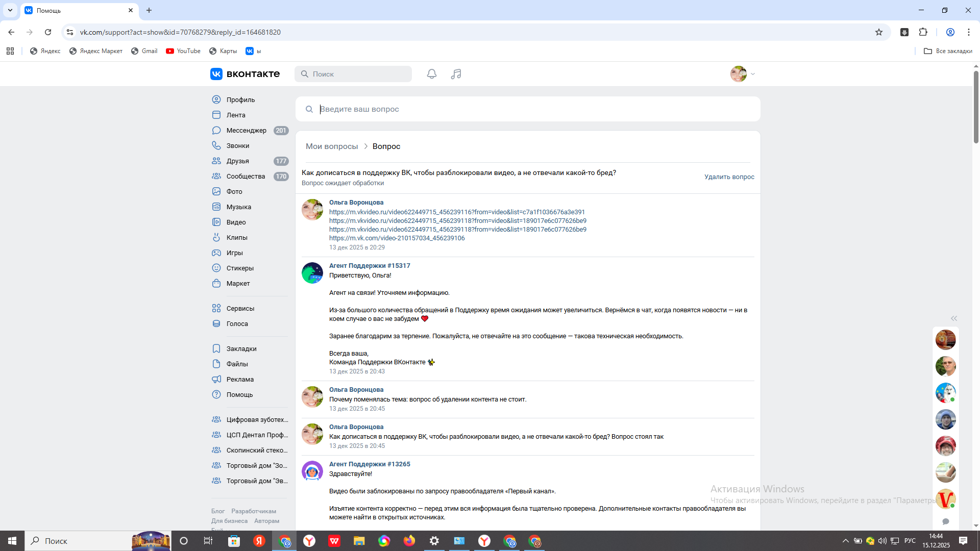Click Удалить вопрос link
Image resolution: width=980 pixels, height=551 pixels.
coord(729,177)
